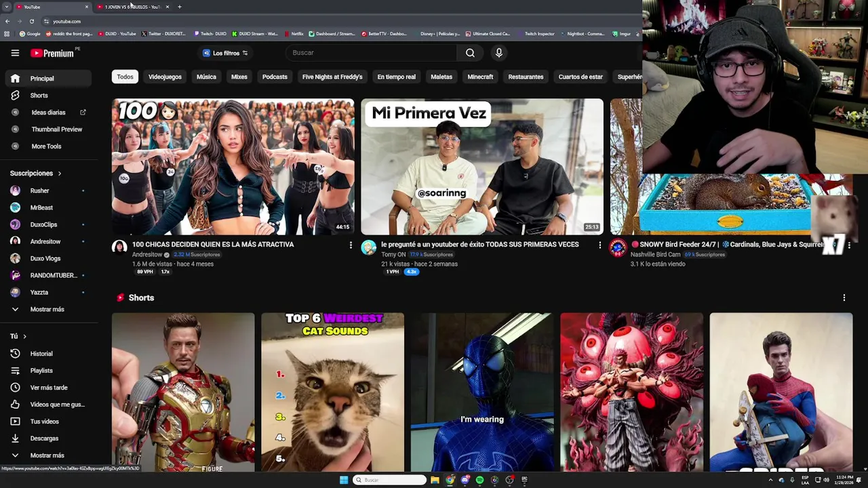The image size is (868, 488).
Task: Select the En tiempo real chip
Action: point(397,77)
